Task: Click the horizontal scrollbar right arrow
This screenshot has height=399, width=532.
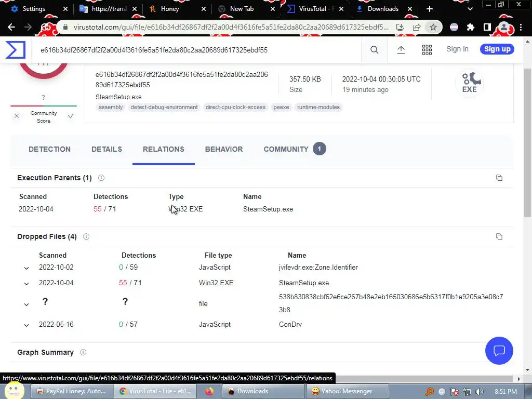Action: 518,379
